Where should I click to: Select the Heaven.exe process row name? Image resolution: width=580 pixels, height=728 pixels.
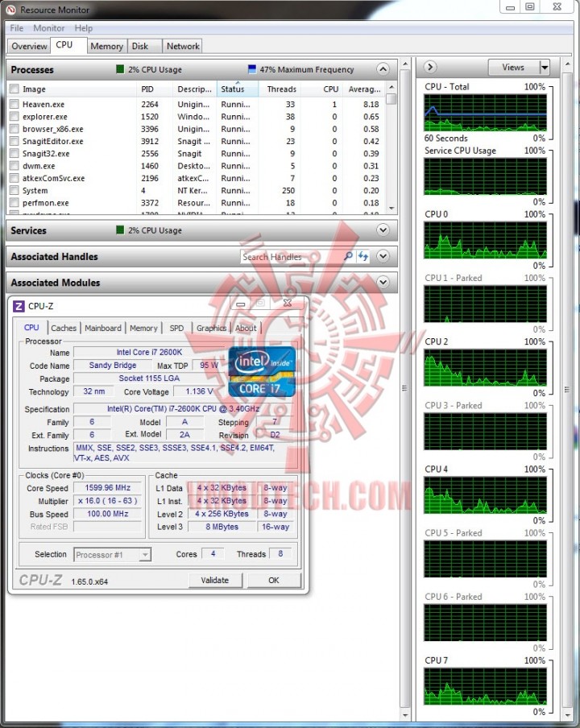tap(43, 104)
